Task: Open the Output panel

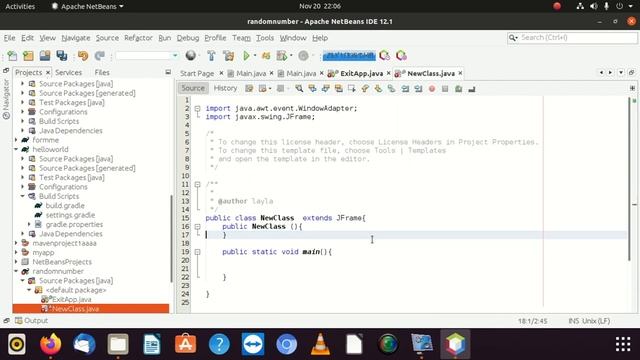Action: click(31, 321)
